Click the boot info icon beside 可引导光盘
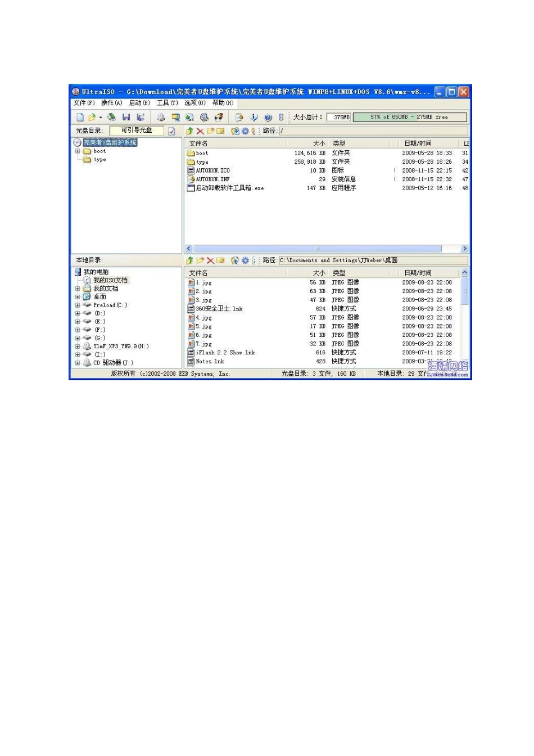534x756 pixels. click(171, 131)
